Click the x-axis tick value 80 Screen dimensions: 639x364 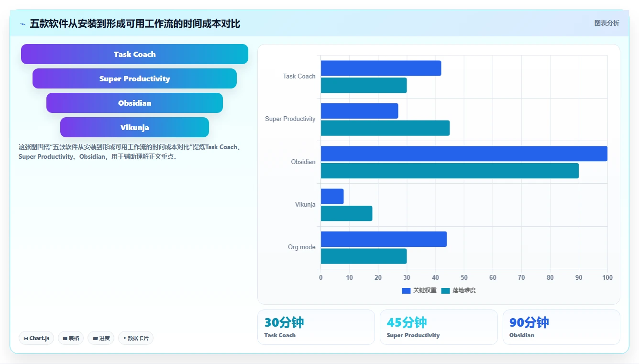[x=550, y=278]
